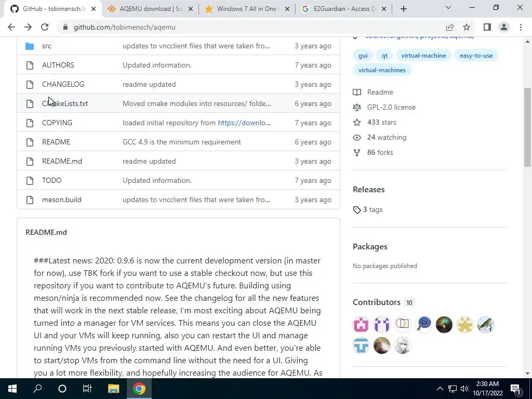Image resolution: width=532 pixels, height=399 pixels.
Task: Close the Windows 7 All in One tab
Action: [287, 9]
